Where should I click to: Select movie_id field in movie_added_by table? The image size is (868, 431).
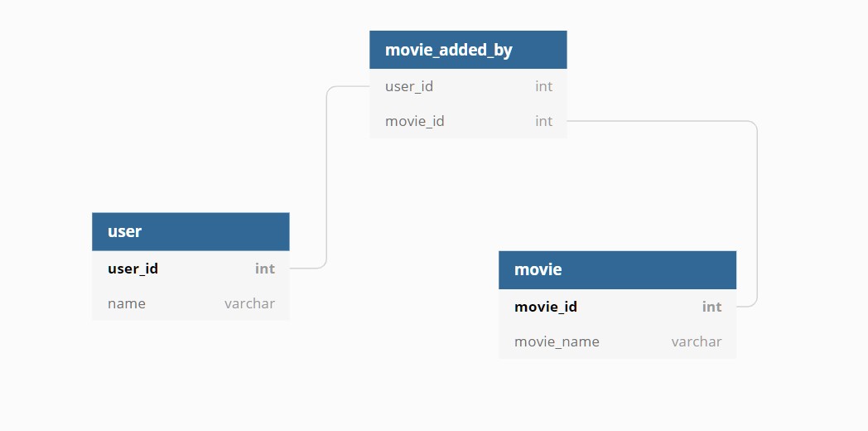[415, 121]
